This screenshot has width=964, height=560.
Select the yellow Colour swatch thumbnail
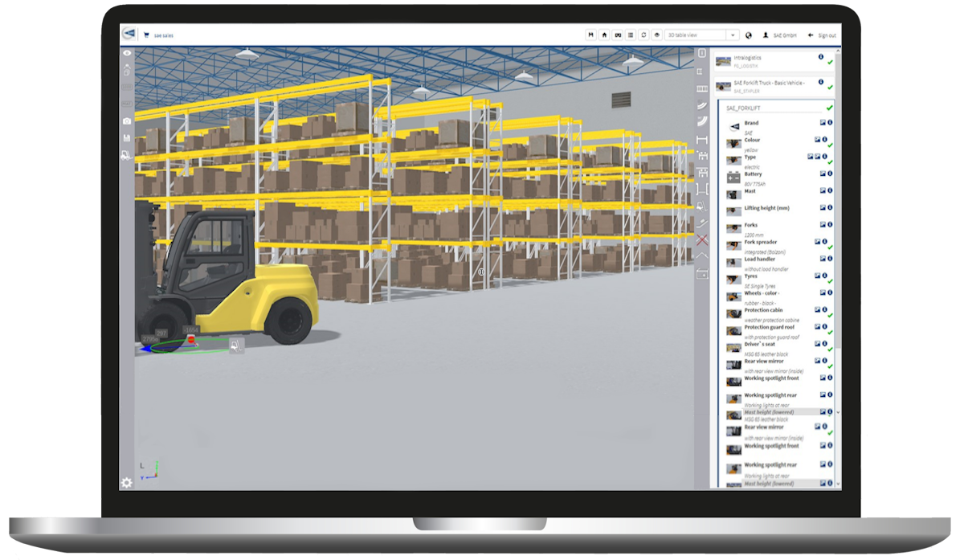735,143
